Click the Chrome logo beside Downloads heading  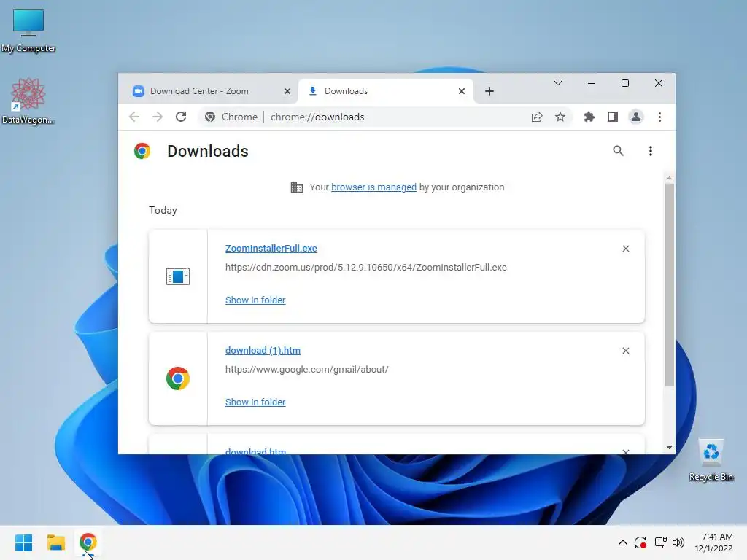(x=142, y=151)
